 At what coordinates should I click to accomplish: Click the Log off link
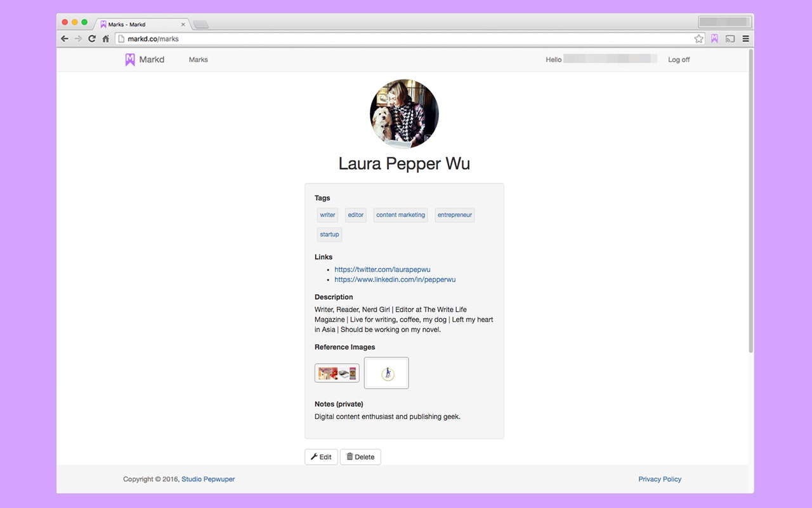pos(679,60)
